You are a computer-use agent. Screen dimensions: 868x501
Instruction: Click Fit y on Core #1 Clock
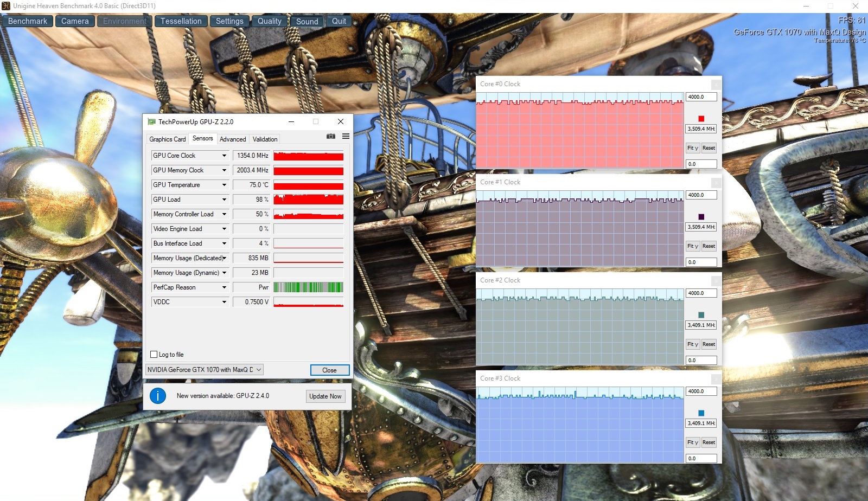693,246
